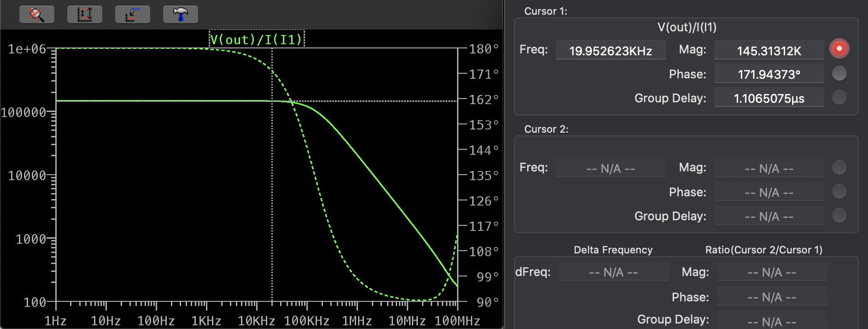Click the 100000 left axis label
868x329 pixels.
[23, 112]
